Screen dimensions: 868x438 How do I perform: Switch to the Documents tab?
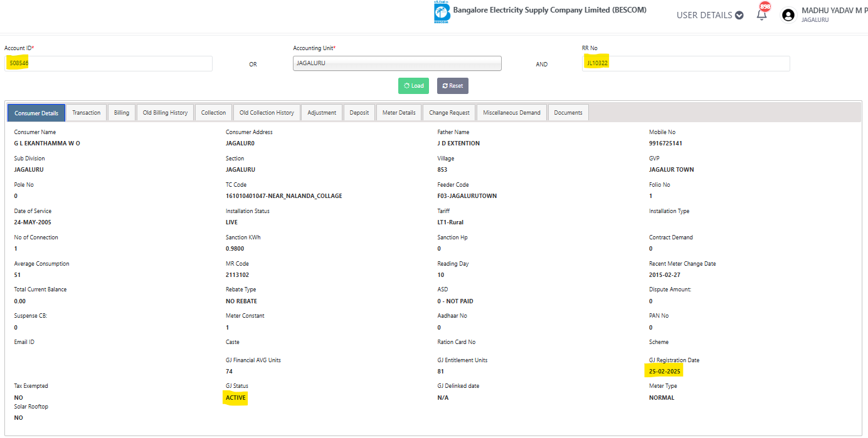click(568, 113)
